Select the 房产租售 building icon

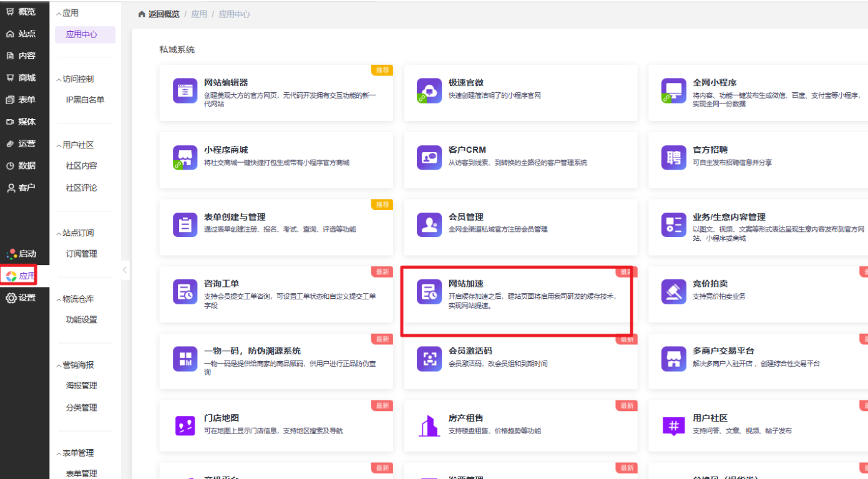(x=429, y=426)
